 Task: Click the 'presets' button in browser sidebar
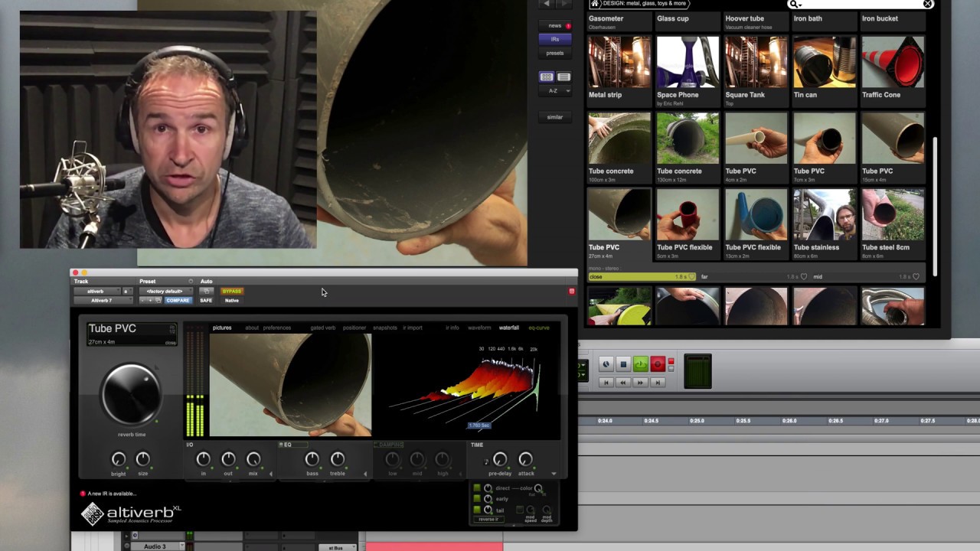pyautogui.click(x=555, y=53)
